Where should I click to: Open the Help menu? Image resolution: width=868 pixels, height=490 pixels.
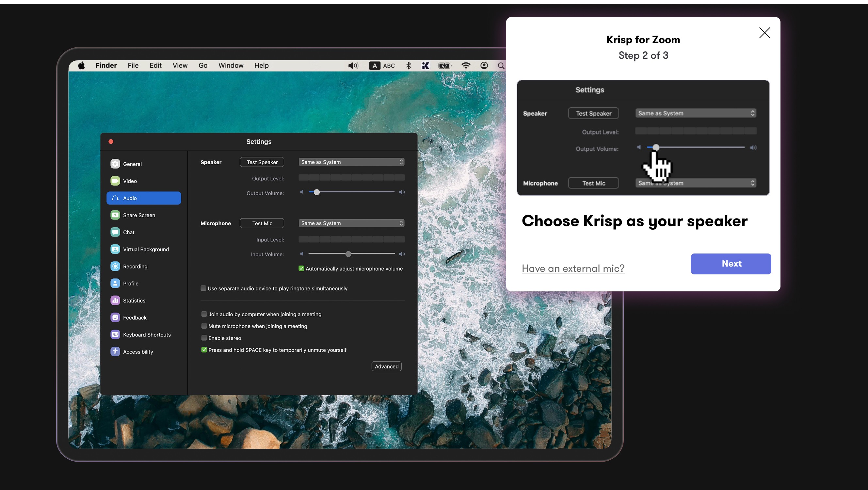(x=262, y=65)
